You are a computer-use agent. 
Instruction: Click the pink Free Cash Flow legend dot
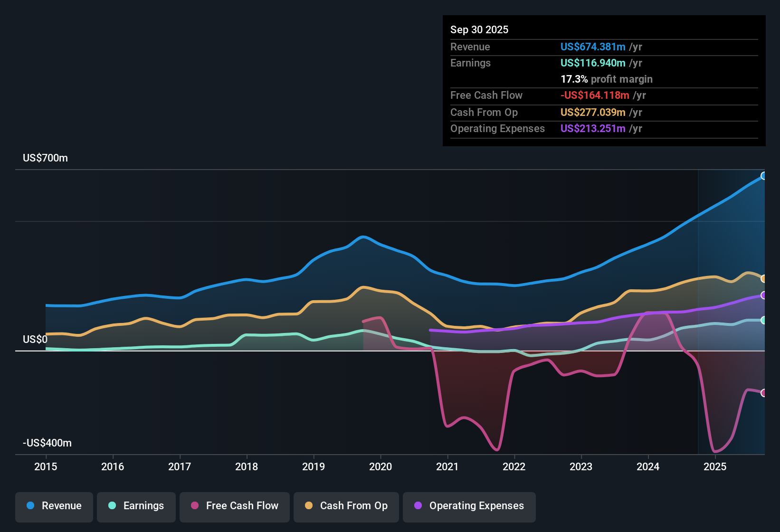click(194, 506)
